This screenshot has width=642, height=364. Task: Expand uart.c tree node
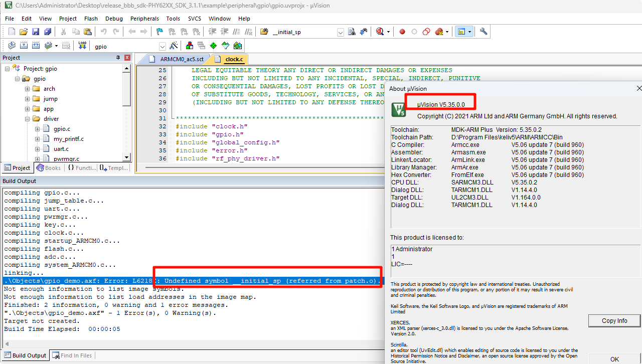coord(38,149)
